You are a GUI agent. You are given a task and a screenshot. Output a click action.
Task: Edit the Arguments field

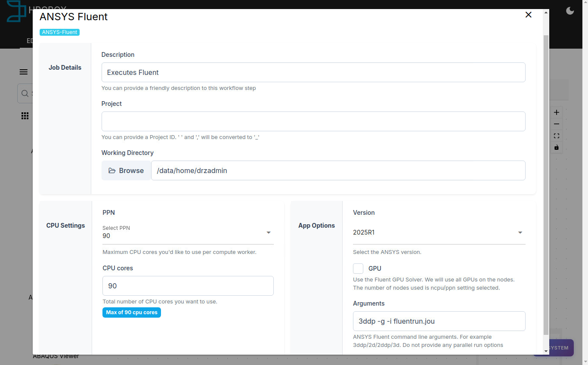(439, 321)
